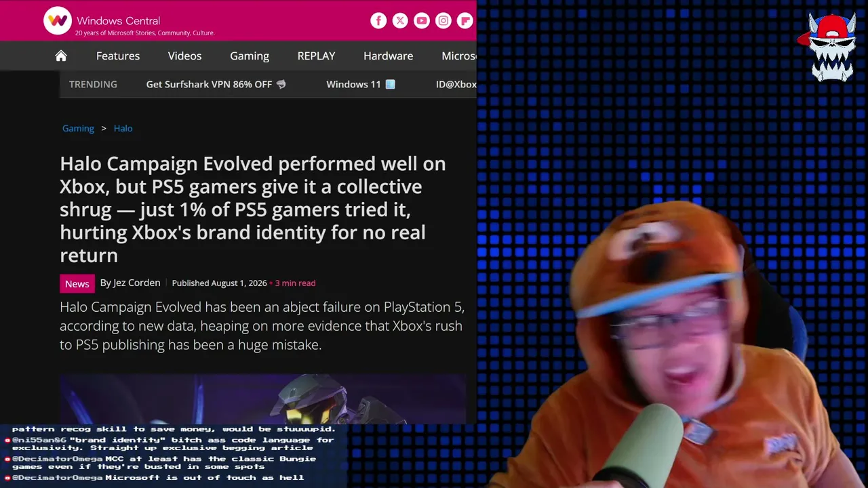
Task: Click the TRENDING label
Action: click(93, 84)
